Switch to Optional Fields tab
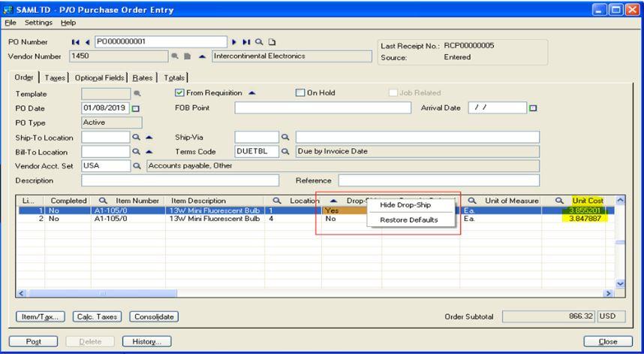Viewport: 644px width, 354px height. click(99, 77)
